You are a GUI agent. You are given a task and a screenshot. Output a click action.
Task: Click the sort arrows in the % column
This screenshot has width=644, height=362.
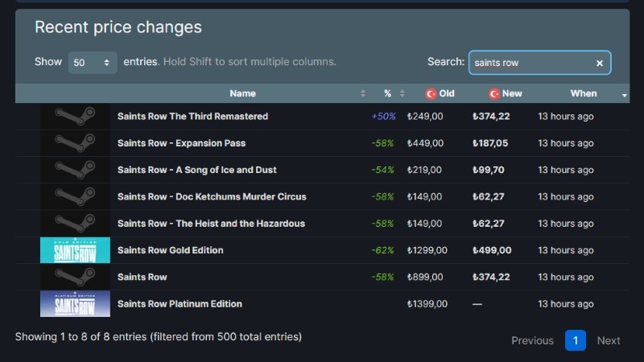[402, 93]
